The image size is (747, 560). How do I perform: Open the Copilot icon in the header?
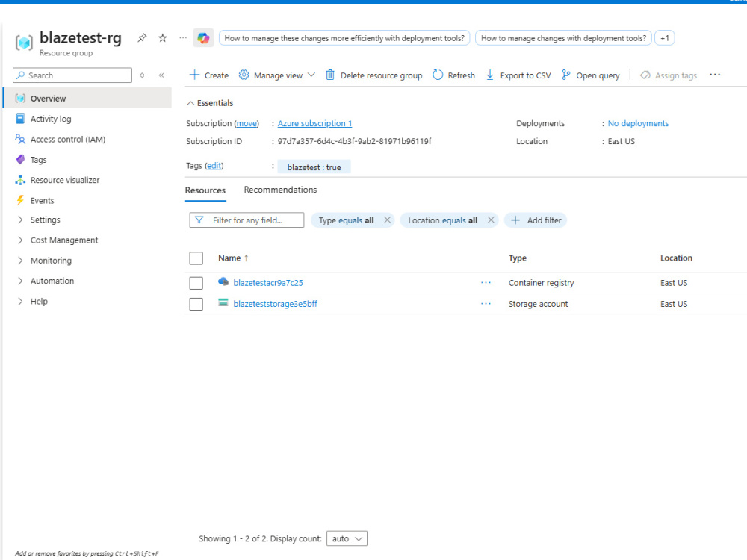pos(203,37)
